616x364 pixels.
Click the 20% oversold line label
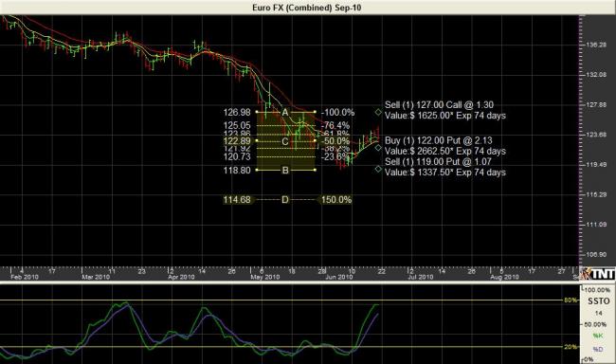click(571, 347)
